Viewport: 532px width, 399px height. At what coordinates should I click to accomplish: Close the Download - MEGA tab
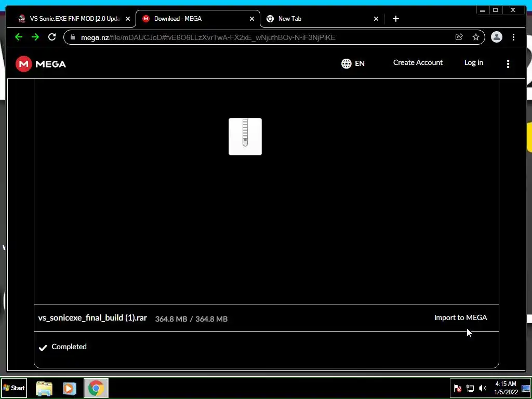(252, 19)
